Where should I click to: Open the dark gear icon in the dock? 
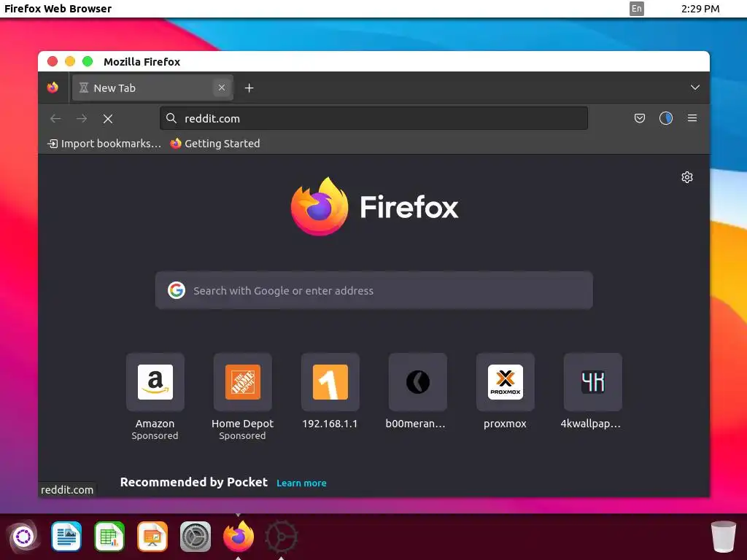click(281, 537)
